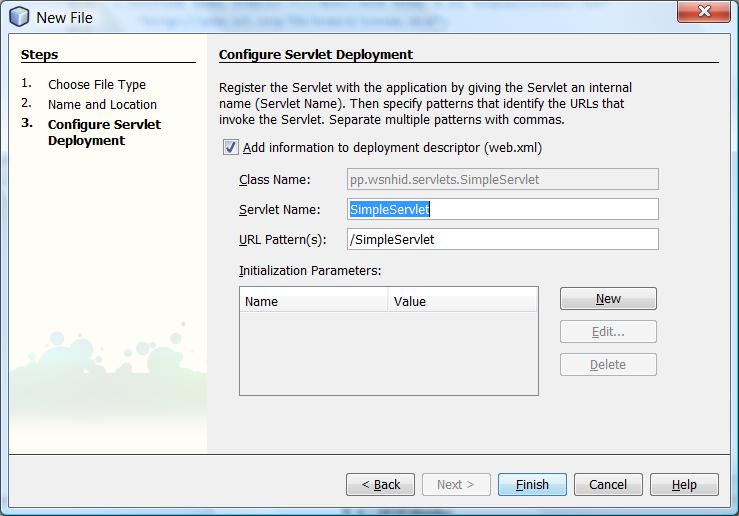Cancel the New File wizard
The height and width of the screenshot is (516, 739).
point(608,484)
